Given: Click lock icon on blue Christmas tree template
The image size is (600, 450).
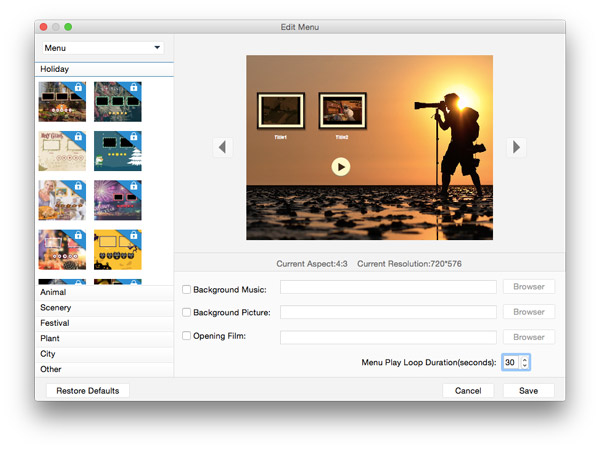Looking at the screenshot, I should pos(134,137).
